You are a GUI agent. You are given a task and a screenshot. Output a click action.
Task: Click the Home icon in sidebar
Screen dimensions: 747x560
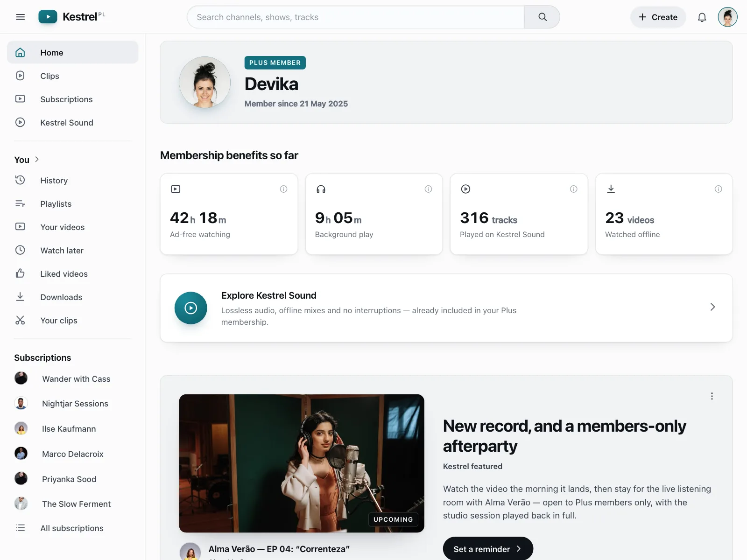coord(20,52)
